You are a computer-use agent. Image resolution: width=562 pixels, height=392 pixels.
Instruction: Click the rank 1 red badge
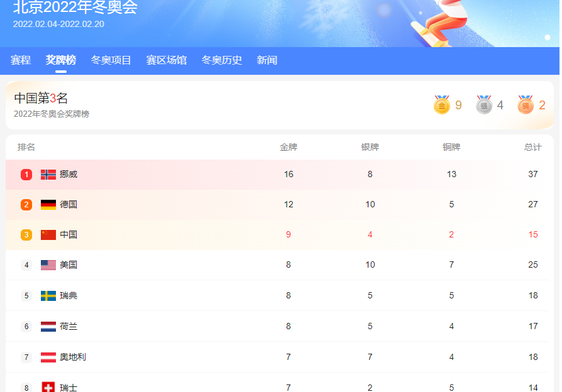[26, 175]
